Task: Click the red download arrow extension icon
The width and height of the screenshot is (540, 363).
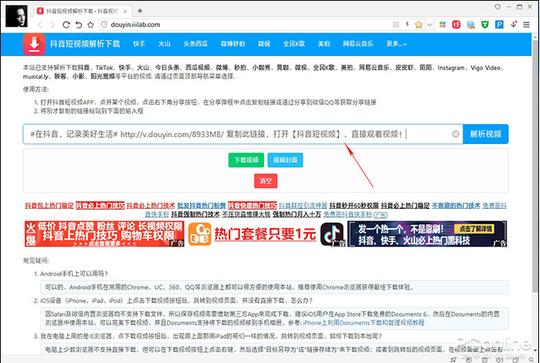Action: point(513,24)
